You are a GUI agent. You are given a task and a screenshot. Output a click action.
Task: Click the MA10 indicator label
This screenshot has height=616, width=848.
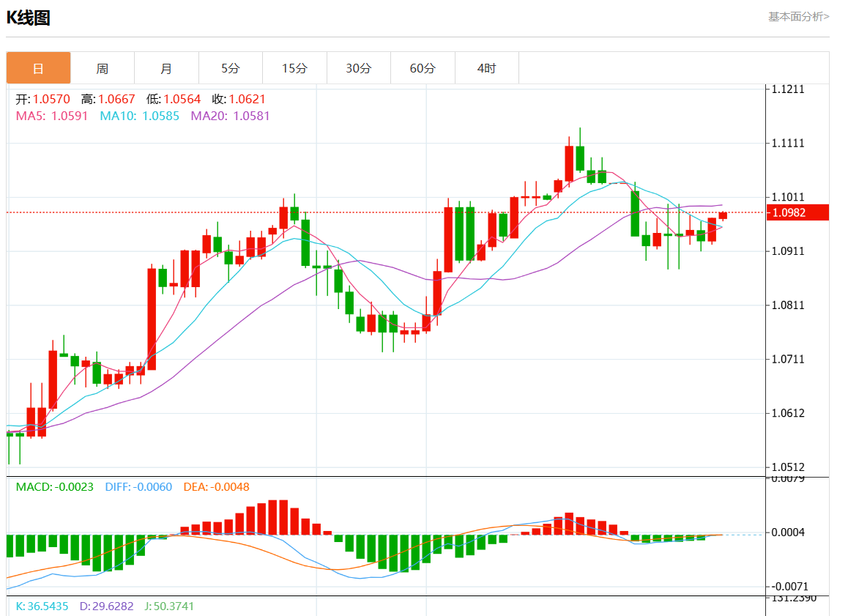139,116
